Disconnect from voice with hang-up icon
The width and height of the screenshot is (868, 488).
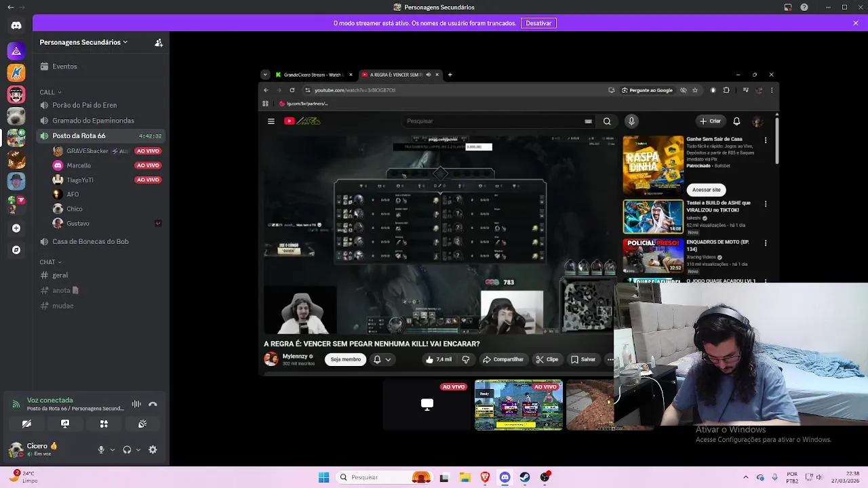click(x=153, y=404)
